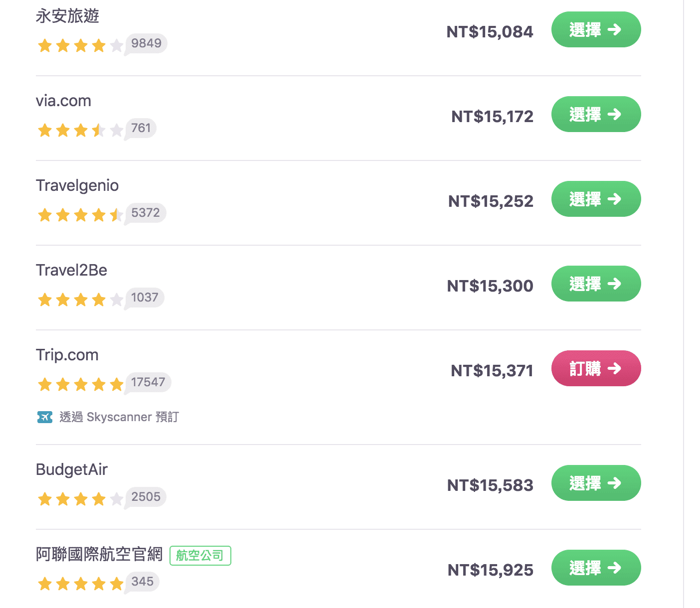Screen dimensions: 700x608
Task: Select the BudgetAir NT$15,583 offer
Action: pyautogui.click(x=596, y=483)
